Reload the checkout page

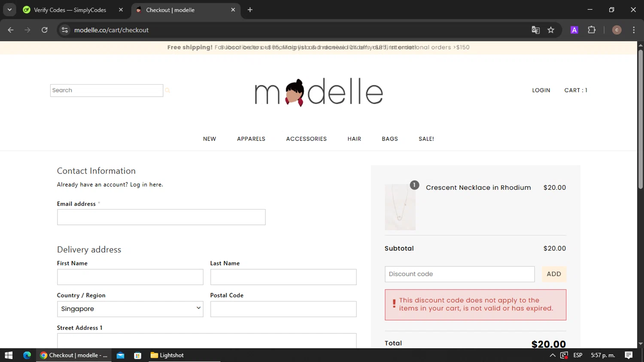(45, 30)
